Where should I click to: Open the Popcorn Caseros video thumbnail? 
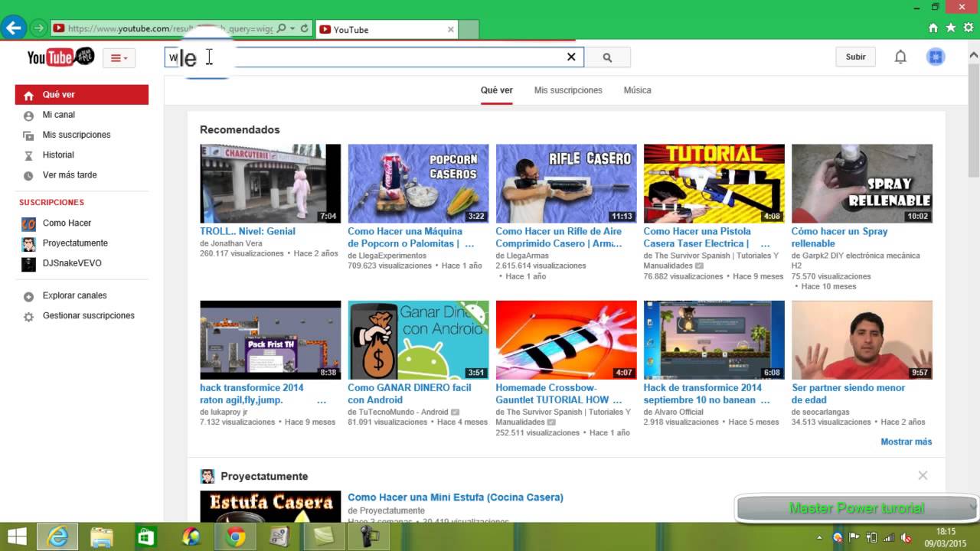tap(418, 184)
